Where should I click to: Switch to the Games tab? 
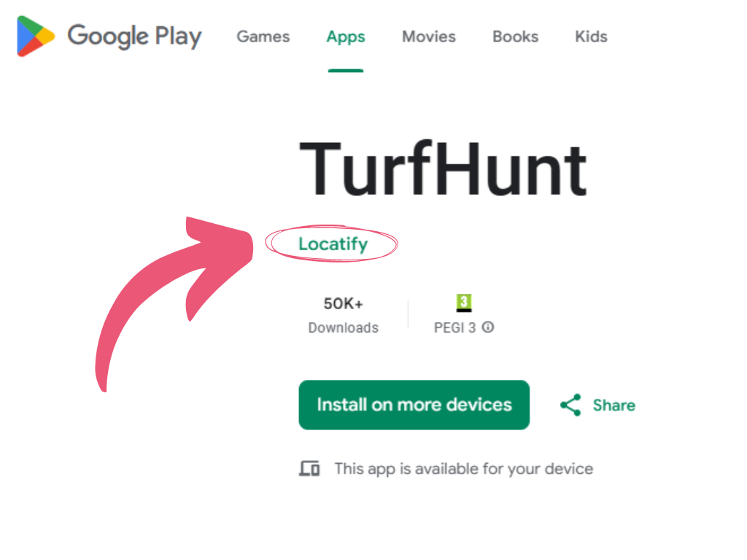coord(263,36)
